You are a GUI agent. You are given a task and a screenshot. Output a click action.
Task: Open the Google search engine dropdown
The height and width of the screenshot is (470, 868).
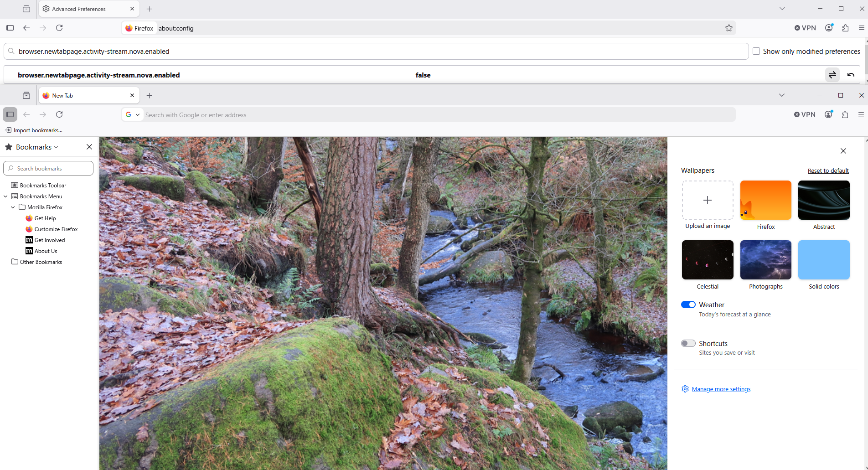[132, 115]
